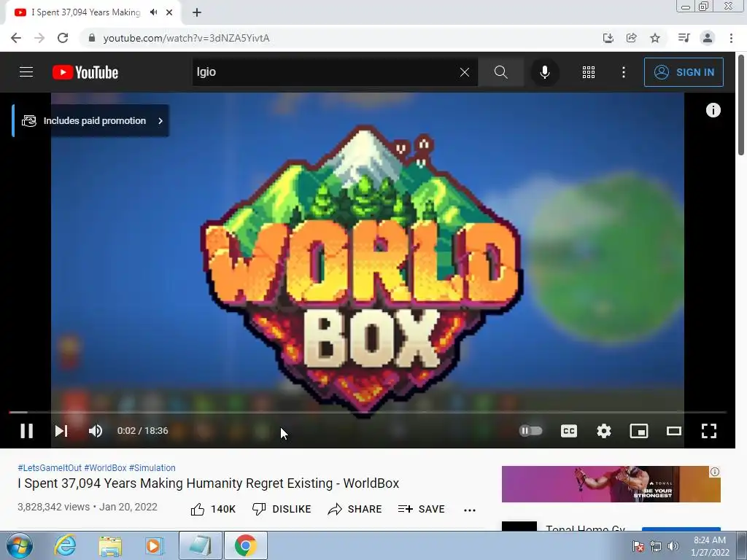
Task: Launch Internet Explorer from taskbar
Action: click(65, 545)
